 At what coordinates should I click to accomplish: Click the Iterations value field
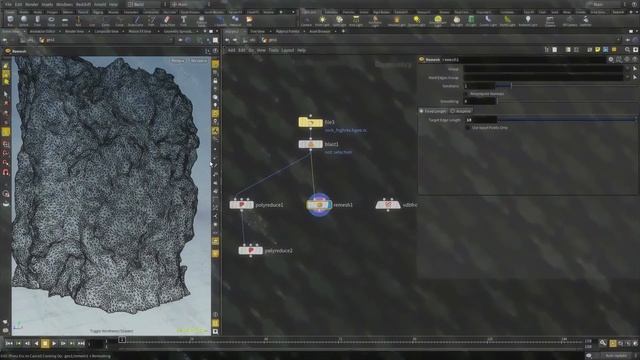480,86
